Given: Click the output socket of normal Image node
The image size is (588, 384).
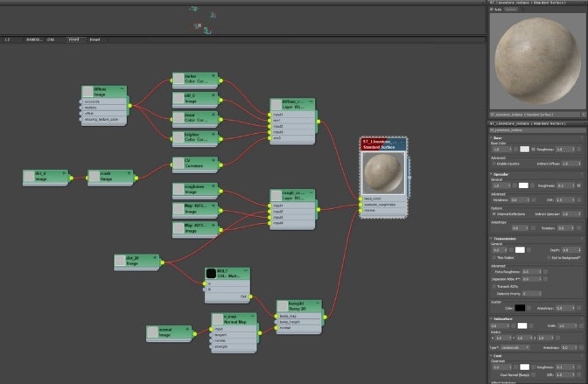Looking at the screenshot, I should tap(194, 334).
